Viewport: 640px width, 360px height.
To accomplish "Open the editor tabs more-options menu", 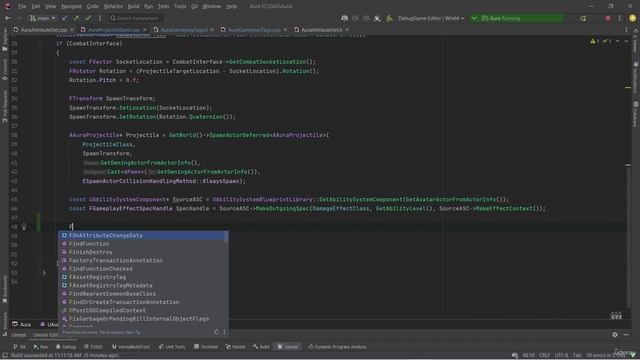I will click(626, 30).
